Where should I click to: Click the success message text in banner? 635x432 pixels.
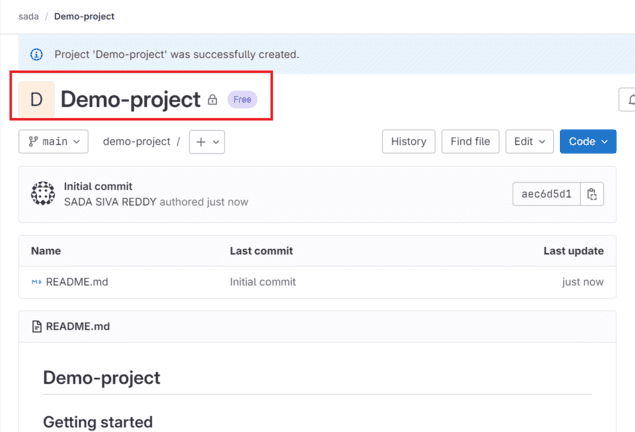177,54
